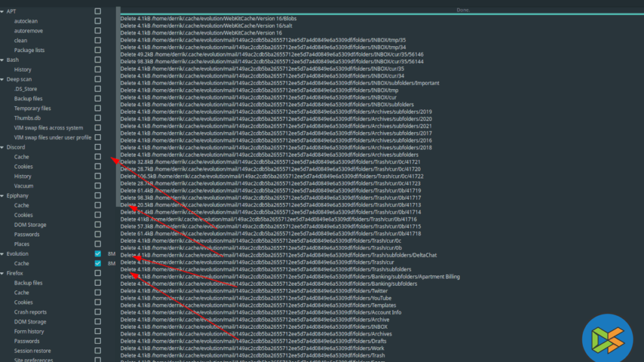Tick the Discord Cache checkbox
The image size is (644, 362).
pos(98,156)
